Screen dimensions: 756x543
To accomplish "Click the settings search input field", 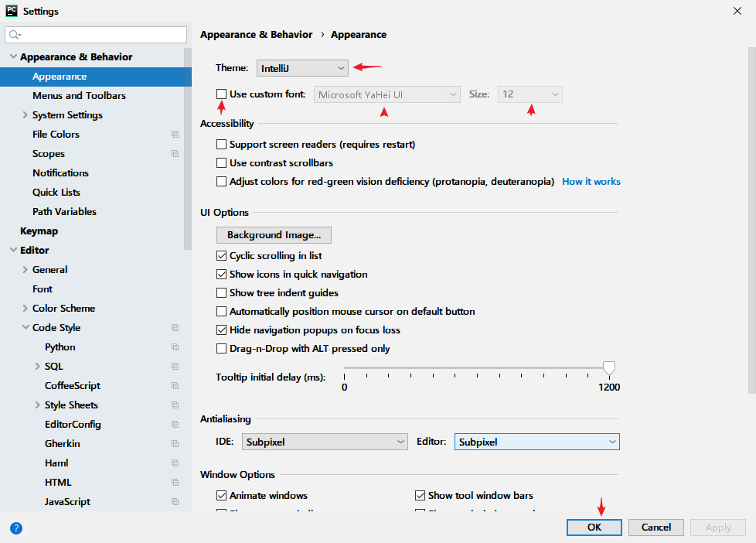I will (95, 35).
